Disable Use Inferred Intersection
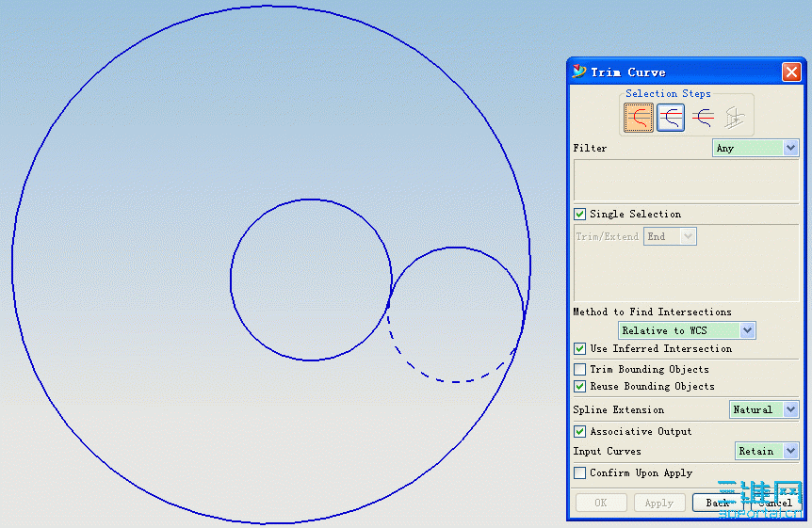Viewport: 812px width, 528px height. click(580, 348)
